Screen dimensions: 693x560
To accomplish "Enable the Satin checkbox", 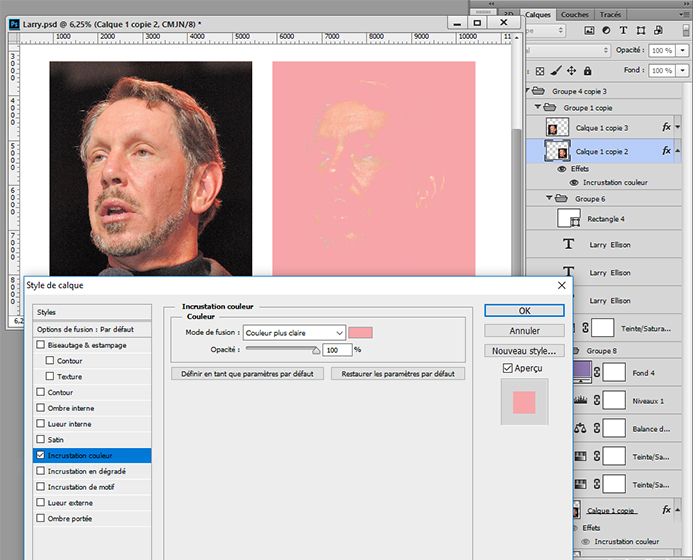I will 41,439.
